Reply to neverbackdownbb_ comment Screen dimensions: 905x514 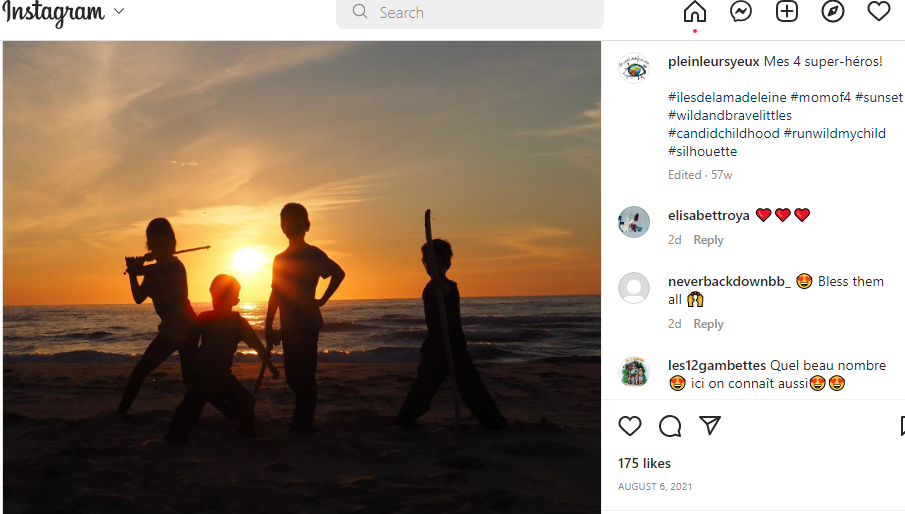coord(708,324)
